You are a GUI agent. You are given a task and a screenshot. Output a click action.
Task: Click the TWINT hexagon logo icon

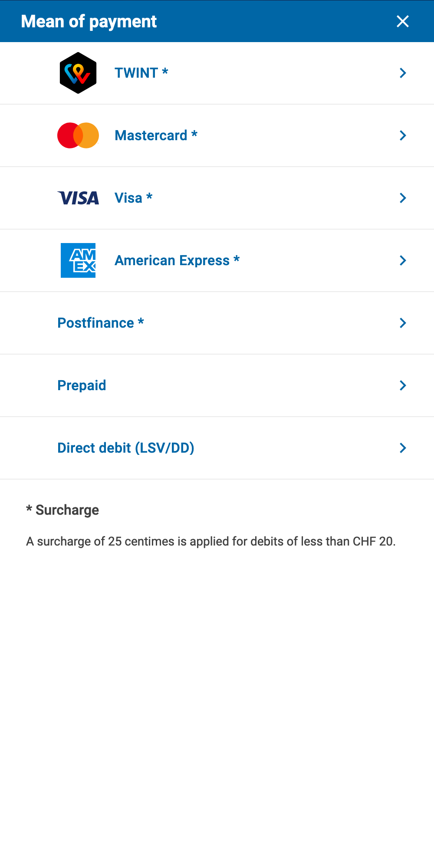tap(78, 73)
